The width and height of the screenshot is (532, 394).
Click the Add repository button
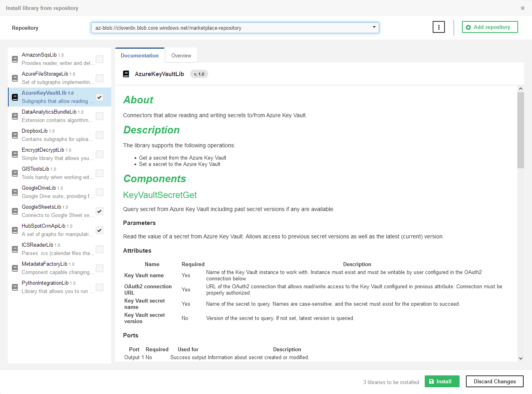tap(490, 27)
